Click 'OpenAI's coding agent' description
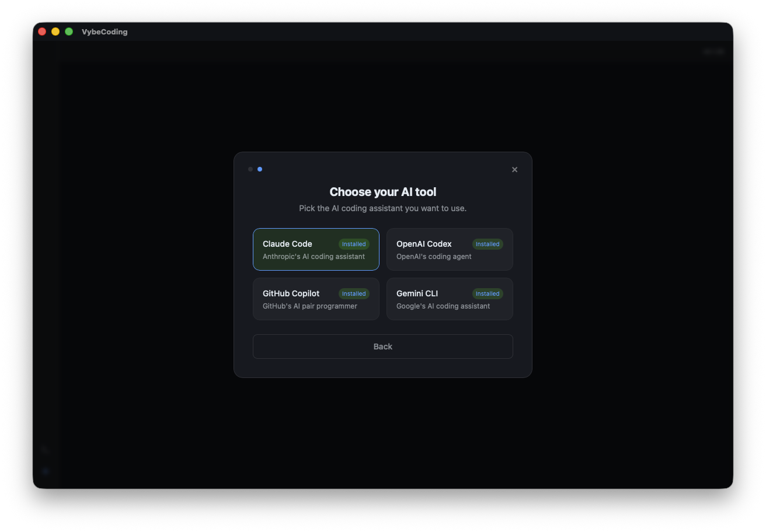The image size is (766, 532). click(x=434, y=257)
